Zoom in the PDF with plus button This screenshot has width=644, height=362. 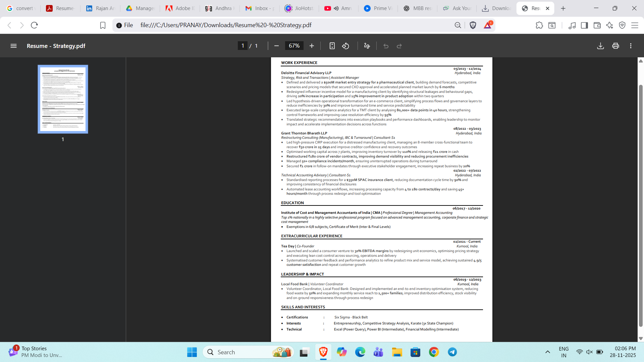tap(312, 46)
